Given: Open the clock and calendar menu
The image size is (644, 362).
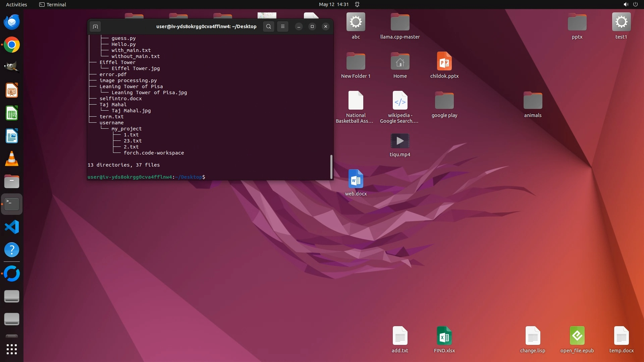Looking at the screenshot, I should (x=333, y=4).
